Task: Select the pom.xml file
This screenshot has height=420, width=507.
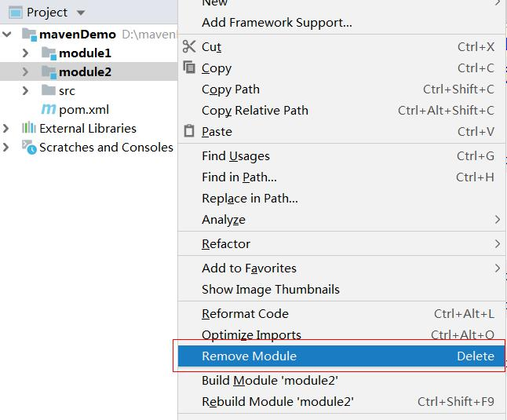Action: tap(82, 110)
